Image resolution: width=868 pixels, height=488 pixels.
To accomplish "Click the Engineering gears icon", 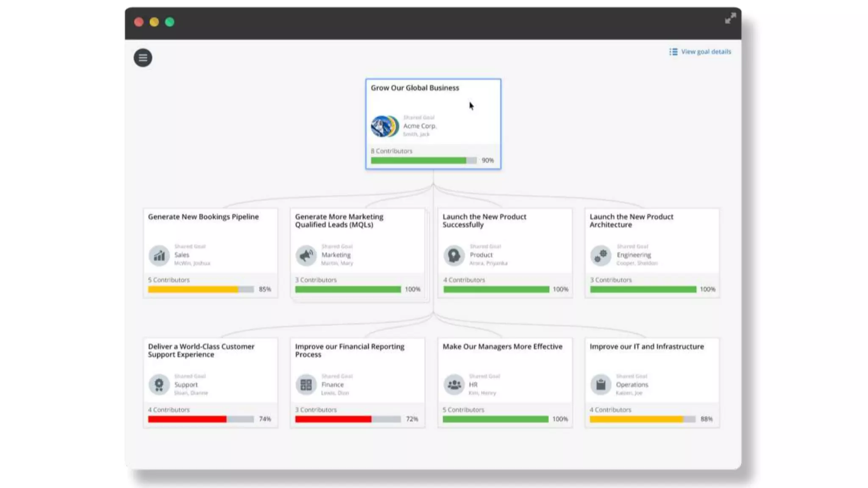I will pyautogui.click(x=601, y=255).
